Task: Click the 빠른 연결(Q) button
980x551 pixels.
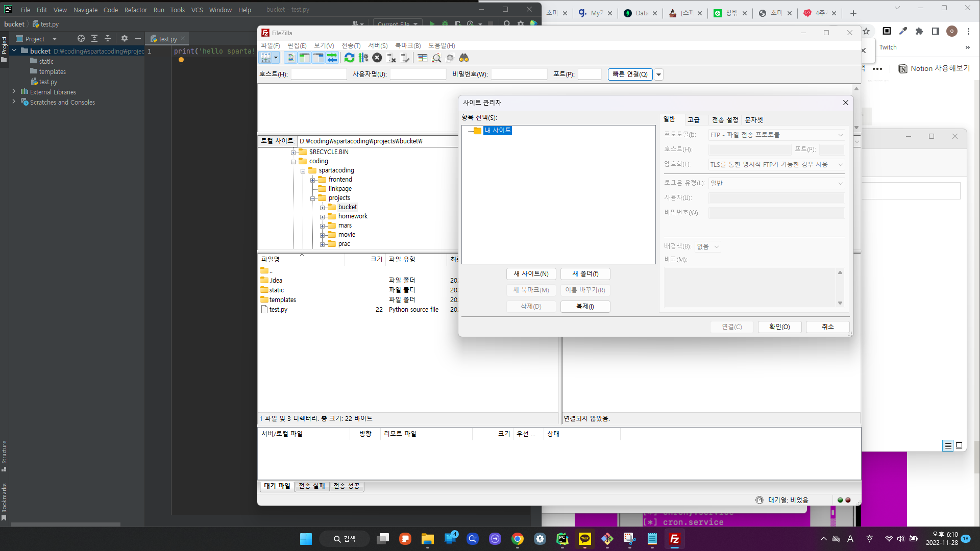Action: pos(630,74)
